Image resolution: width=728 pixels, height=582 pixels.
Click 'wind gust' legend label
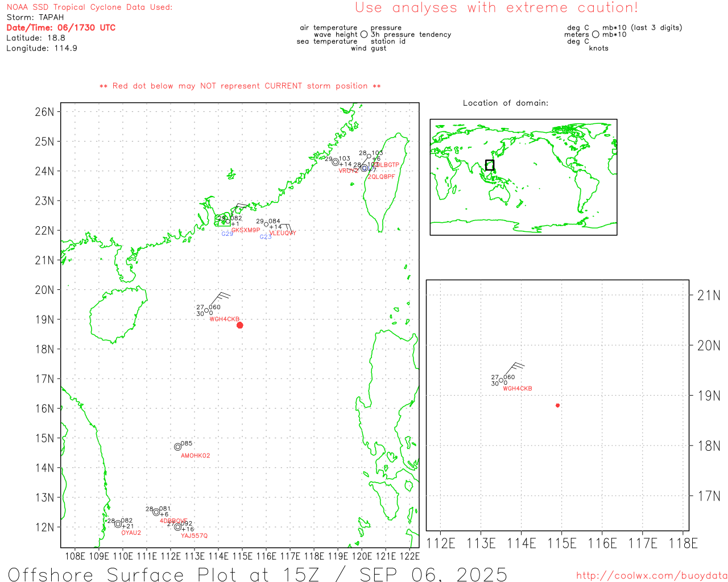[x=369, y=48]
